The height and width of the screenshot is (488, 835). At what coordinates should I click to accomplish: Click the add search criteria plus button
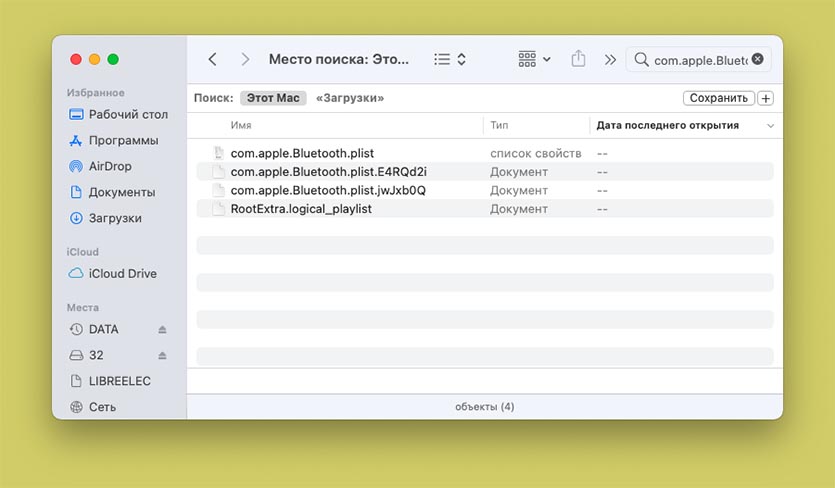click(x=765, y=98)
